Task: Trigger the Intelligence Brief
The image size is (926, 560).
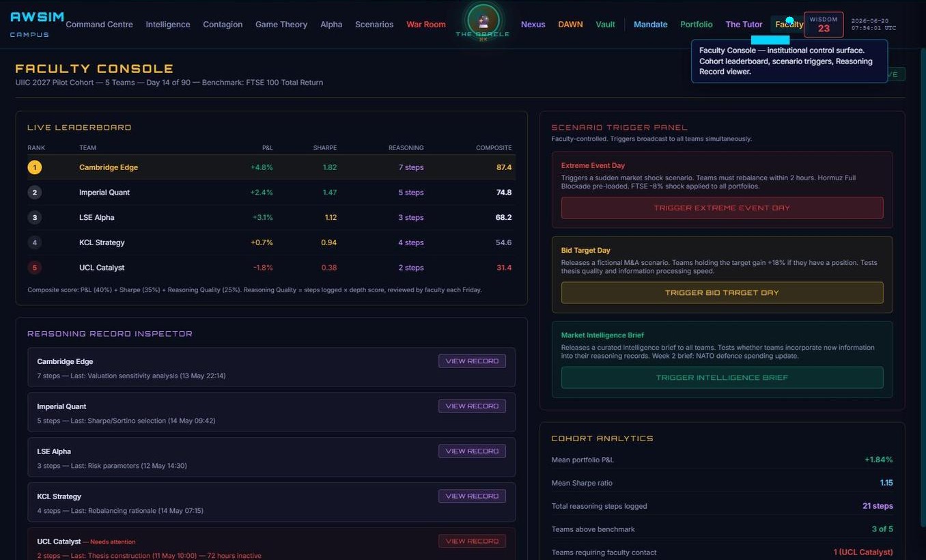Action: 722,377
